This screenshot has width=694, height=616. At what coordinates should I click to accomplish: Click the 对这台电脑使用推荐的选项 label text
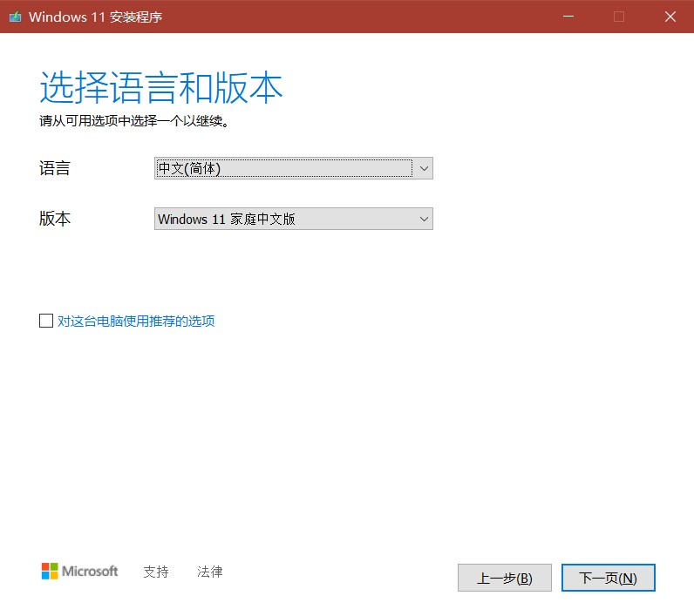(136, 321)
